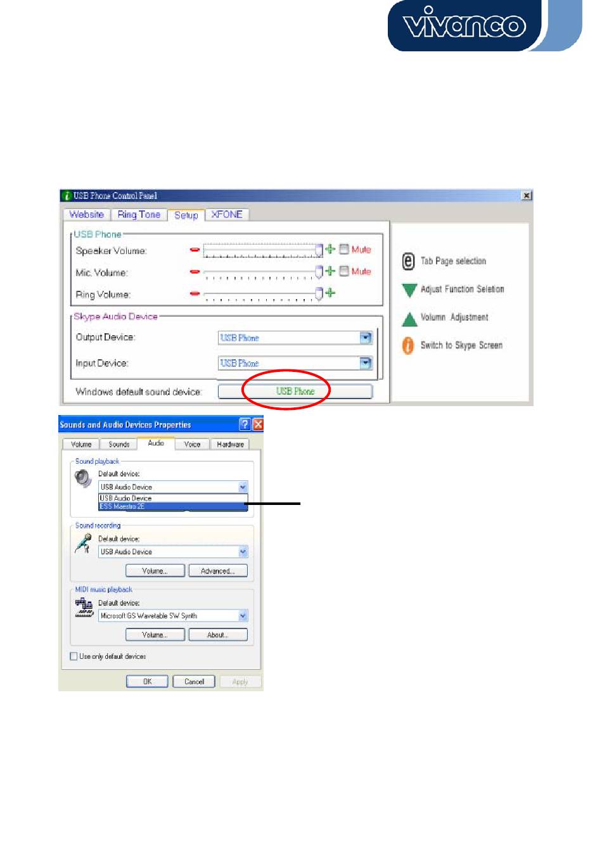
Task: Click Cancel in the Sounds dialog
Action: point(194,682)
